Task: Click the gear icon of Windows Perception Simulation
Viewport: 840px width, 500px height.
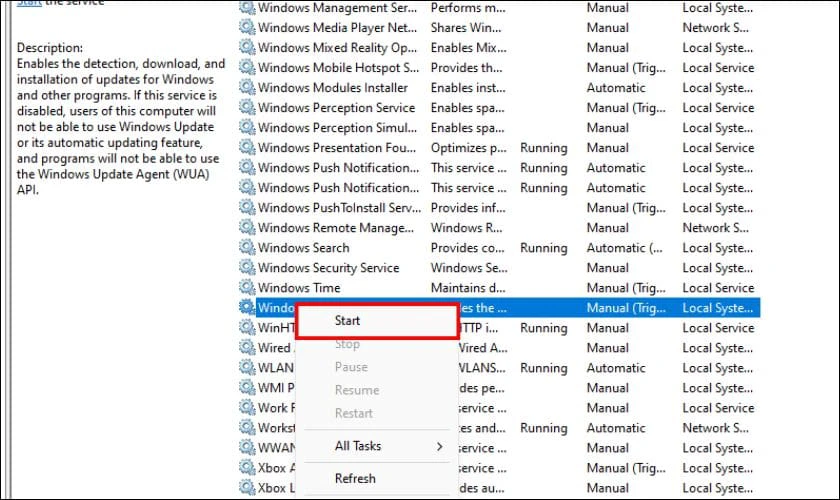Action: [x=247, y=127]
